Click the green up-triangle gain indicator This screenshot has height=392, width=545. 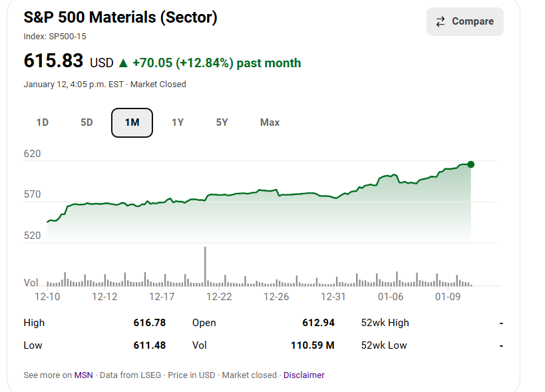(122, 63)
